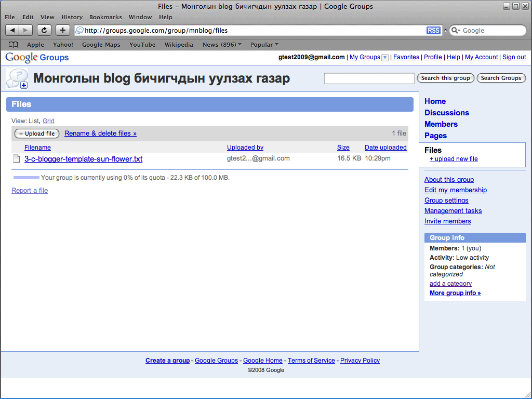This screenshot has height=399, width=532.
Task: Sort by Filename column header
Action: coord(37,147)
